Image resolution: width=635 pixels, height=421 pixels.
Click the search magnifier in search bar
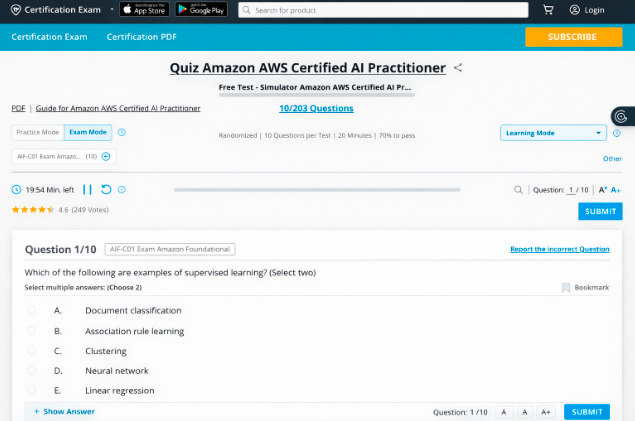[246, 10]
